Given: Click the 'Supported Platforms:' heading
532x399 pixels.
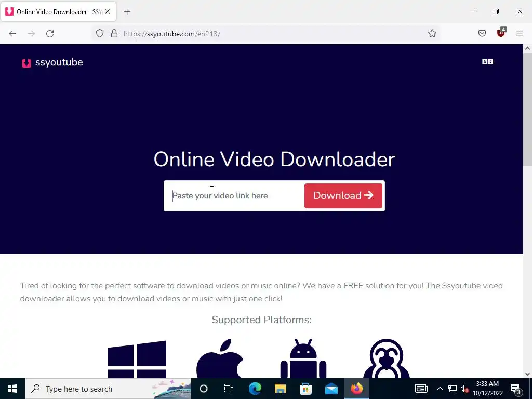Looking at the screenshot, I should point(262,320).
